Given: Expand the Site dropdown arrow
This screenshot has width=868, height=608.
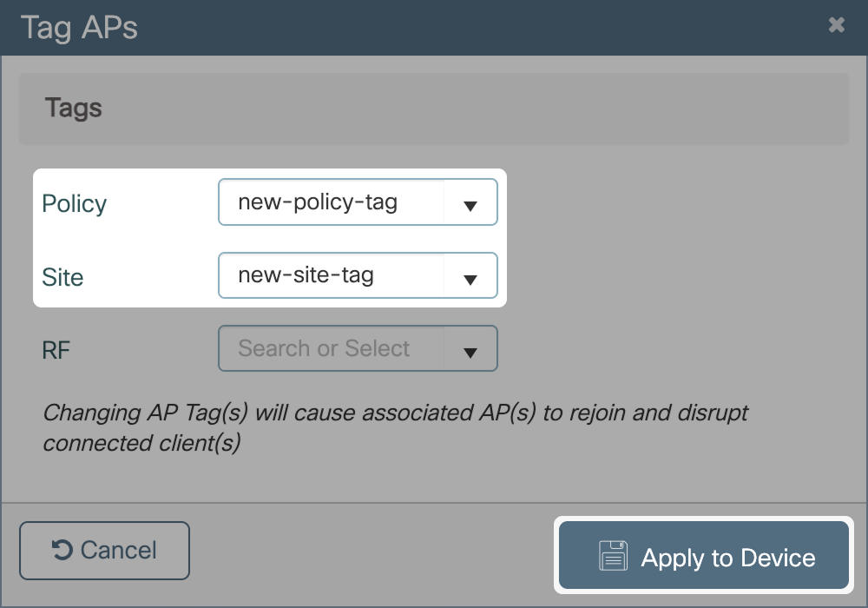Looking at the screenshot, I should 470,280.
